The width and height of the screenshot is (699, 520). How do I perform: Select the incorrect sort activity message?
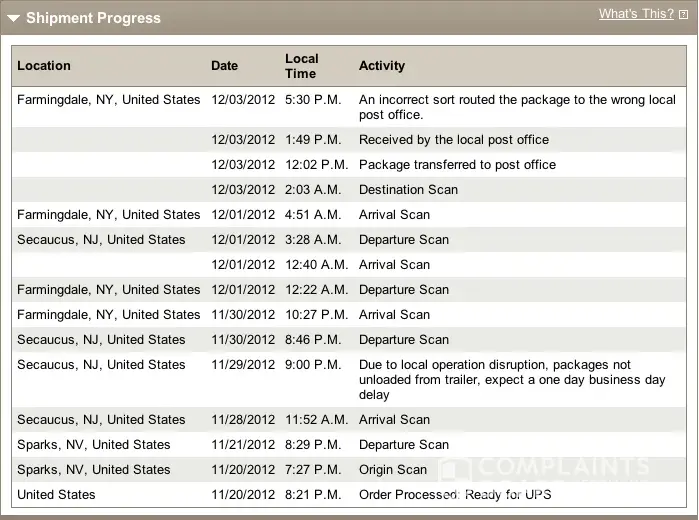[516, 107]
